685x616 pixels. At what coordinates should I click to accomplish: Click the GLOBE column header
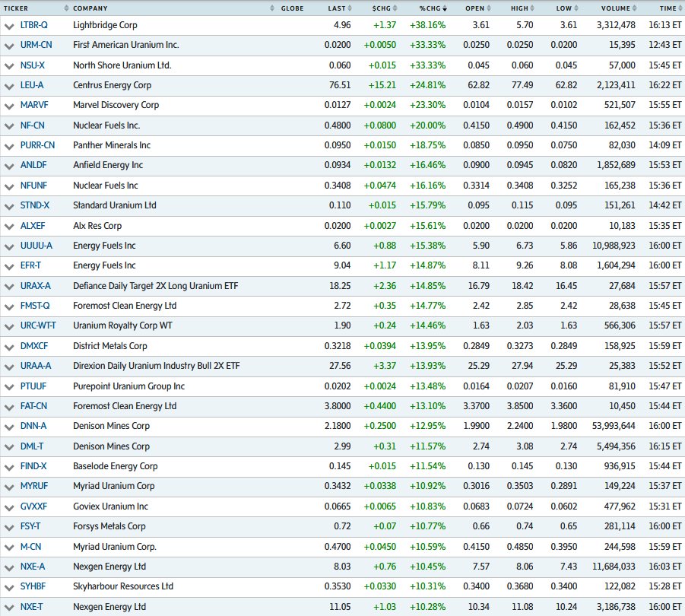pyautogui.click(x=292, y=8)
